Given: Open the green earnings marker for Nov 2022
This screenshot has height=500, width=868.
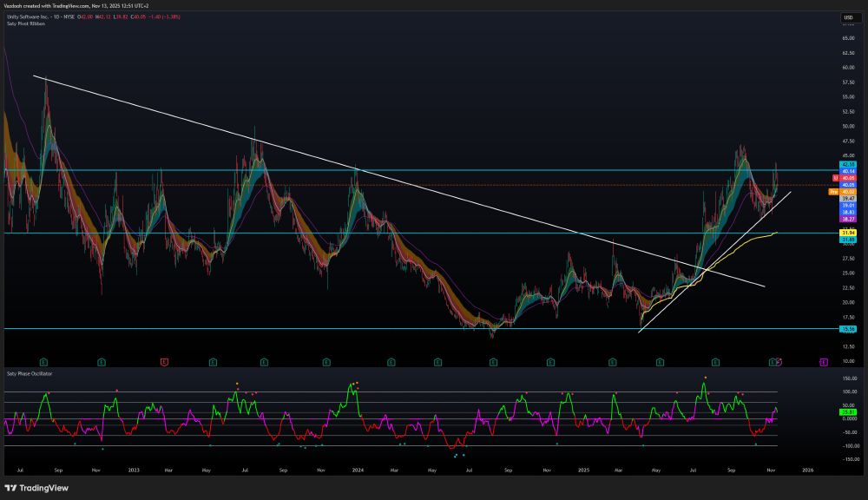Looking at the screenshot, I should pos(102,362).
